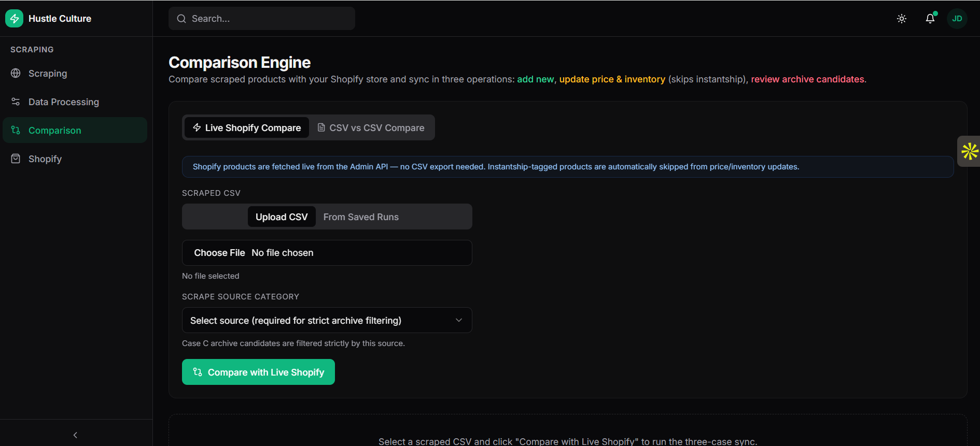The image size is (980, 446).
Task: Click the 'Case C archive candidates' hint text
Action: (293, 343)
